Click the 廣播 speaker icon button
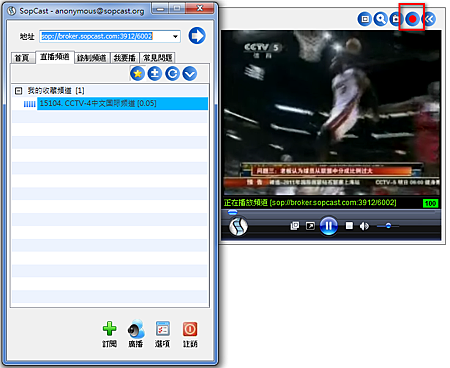The image size is (450, 368). click(136, 334)
